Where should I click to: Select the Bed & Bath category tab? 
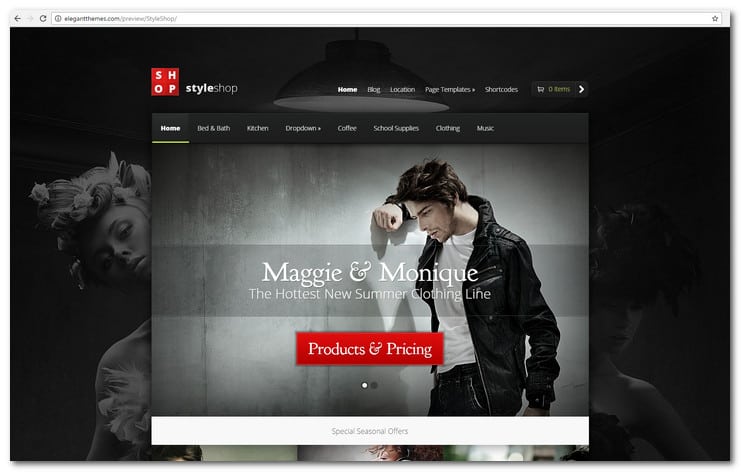213,128
